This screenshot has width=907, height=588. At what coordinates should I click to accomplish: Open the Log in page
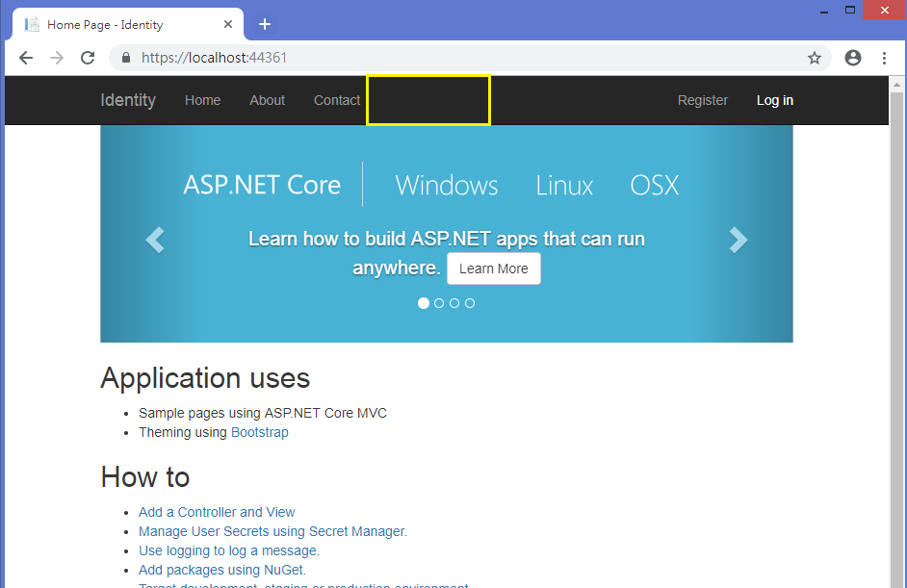tap(775, 100)
